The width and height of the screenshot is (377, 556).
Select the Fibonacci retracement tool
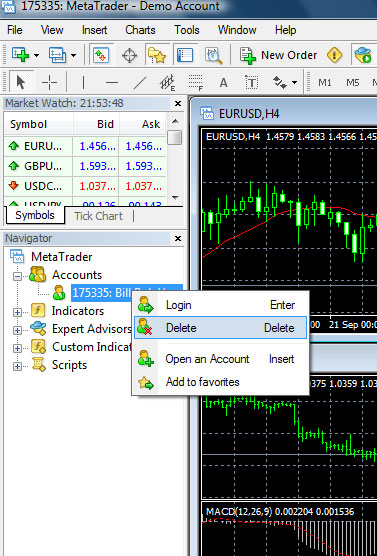[x=196, y=83]
